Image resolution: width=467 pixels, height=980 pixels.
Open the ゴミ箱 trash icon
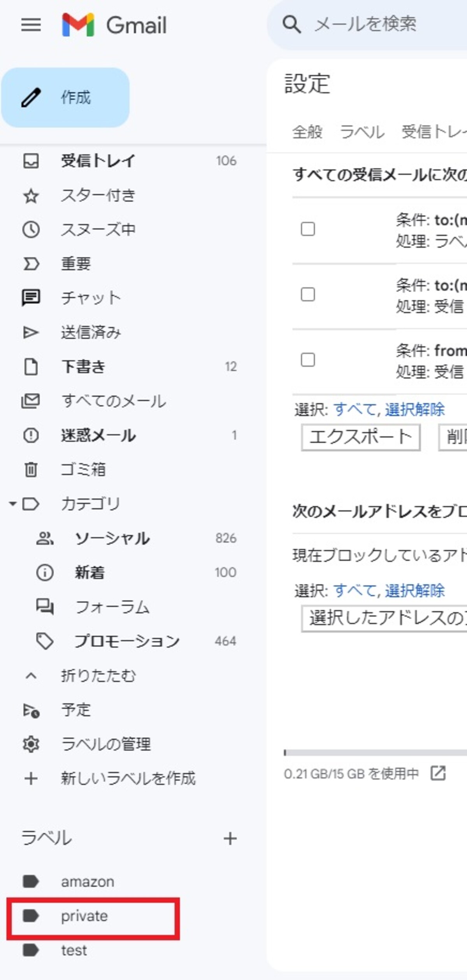(31, 469)
